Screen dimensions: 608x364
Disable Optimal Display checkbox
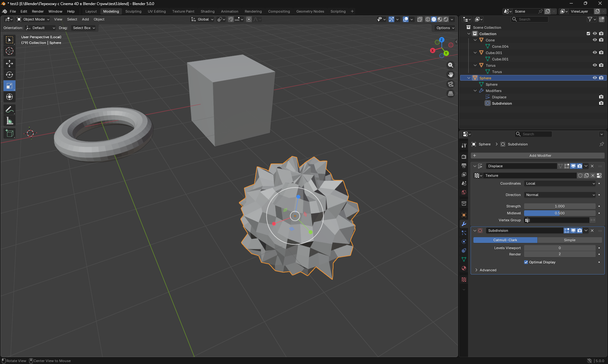tap(526, 262)
